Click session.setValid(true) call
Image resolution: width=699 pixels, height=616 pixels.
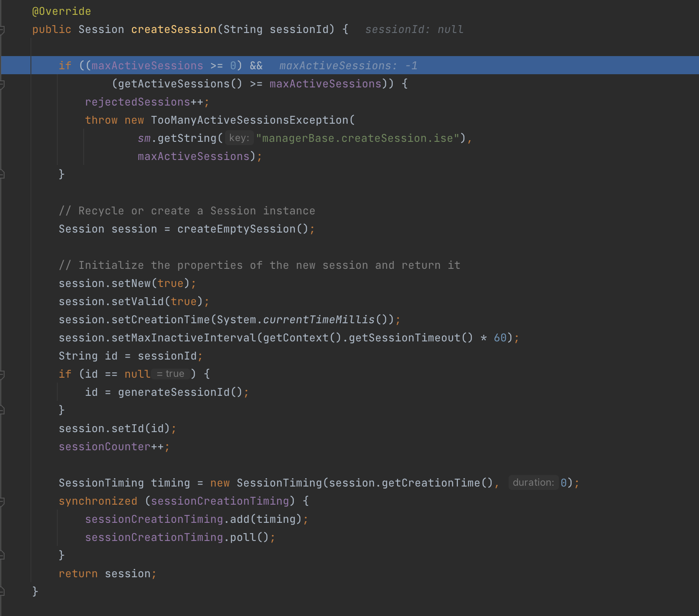131,302
